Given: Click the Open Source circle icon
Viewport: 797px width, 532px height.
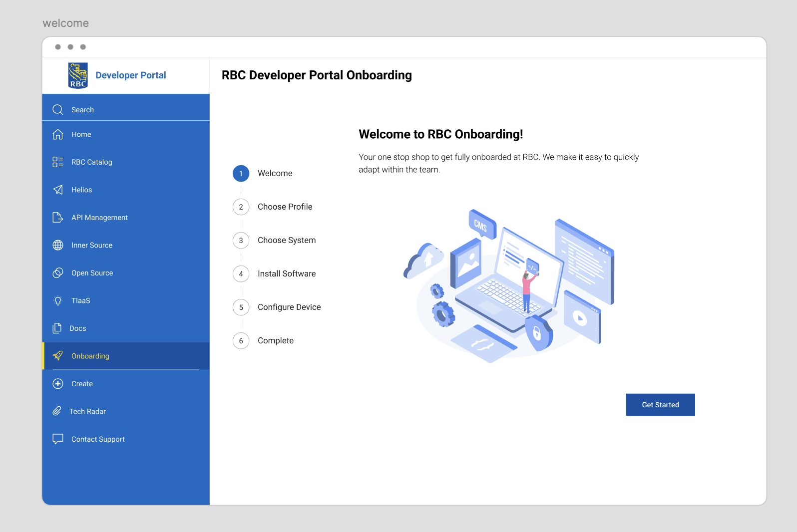Looking at the screenshot, I should click(58, 273).
